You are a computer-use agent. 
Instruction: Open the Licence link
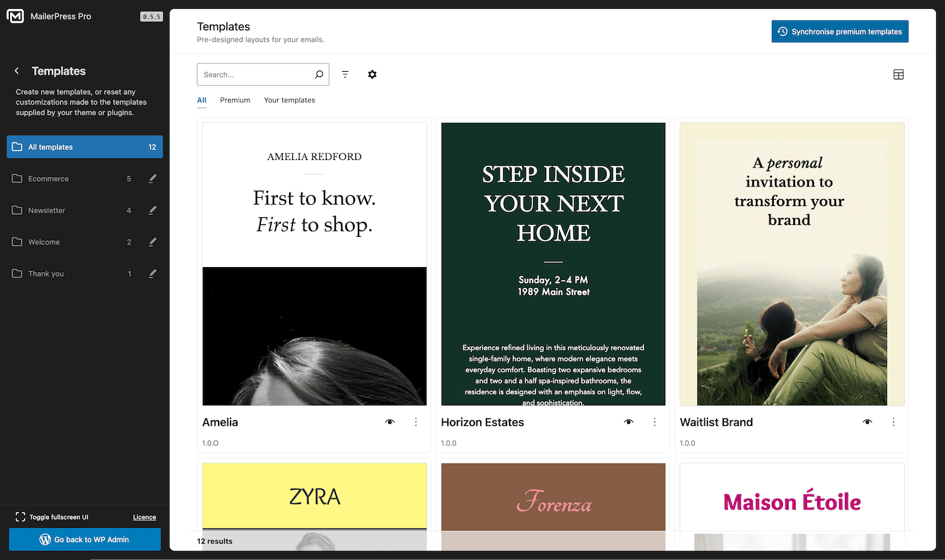(x=144, y=517)
